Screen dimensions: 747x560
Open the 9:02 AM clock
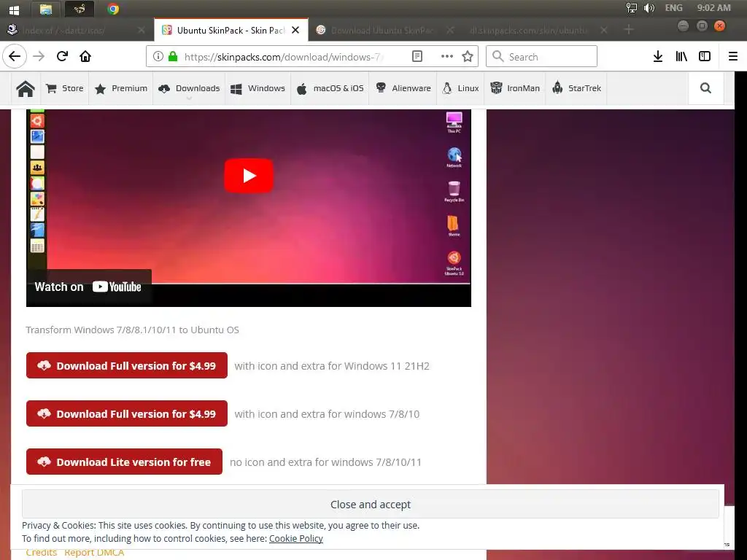(713, 7)
